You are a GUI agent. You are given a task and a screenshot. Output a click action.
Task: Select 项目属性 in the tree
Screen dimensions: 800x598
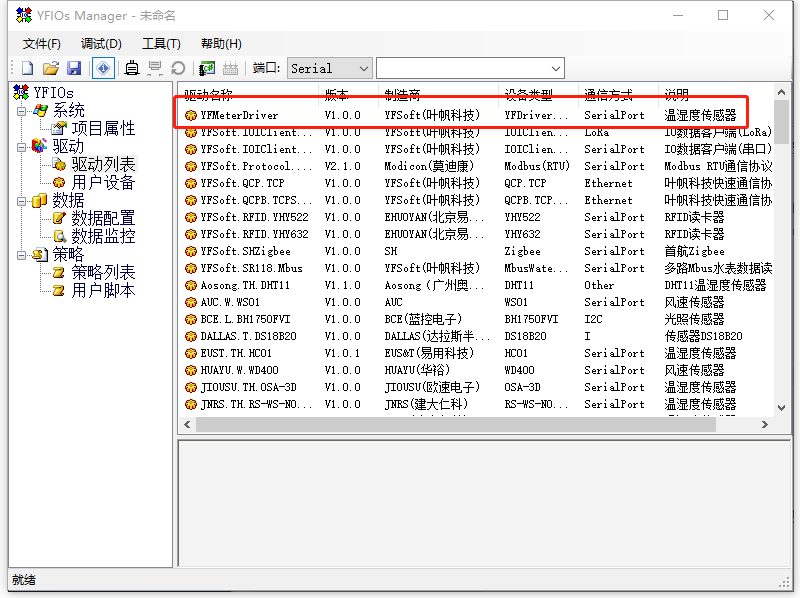click(x=103, y=128)
